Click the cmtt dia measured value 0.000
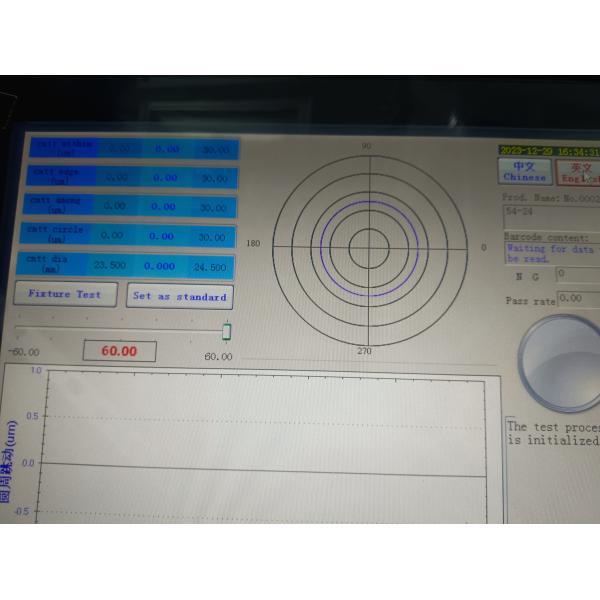Image resolution: width=600 pixels, height=600 pixels. [159, 266]
